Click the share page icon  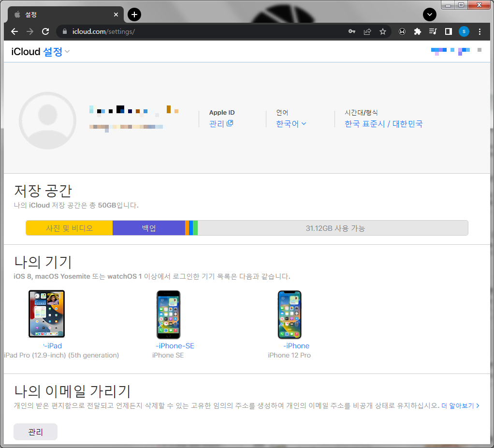click(x=367, y=31)
